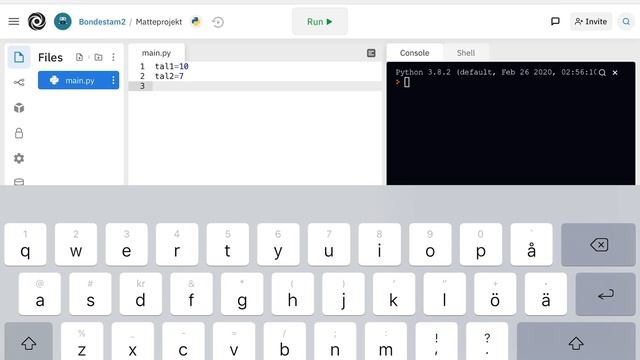Tap the exclamation and comma key
This screenshot has width=640, height=360.
coord(436,342)
